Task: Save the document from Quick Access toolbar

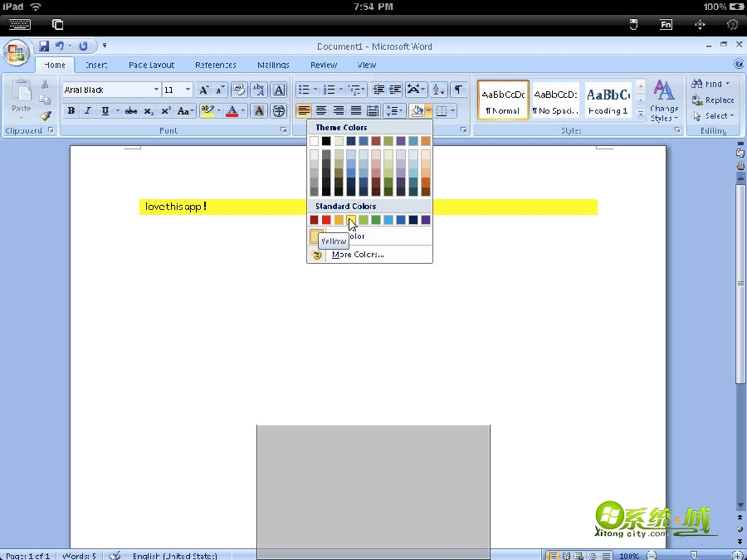Action: (x=44, y=46)
